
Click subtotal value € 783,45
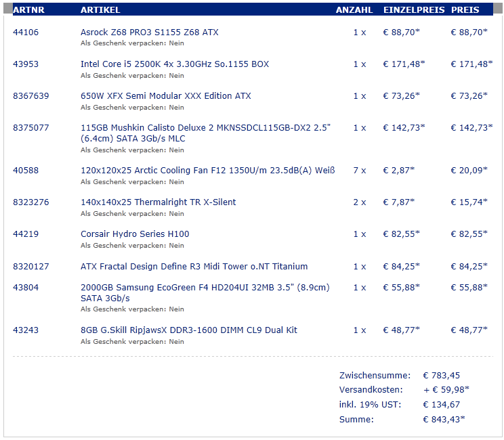[x=442, y=375]
